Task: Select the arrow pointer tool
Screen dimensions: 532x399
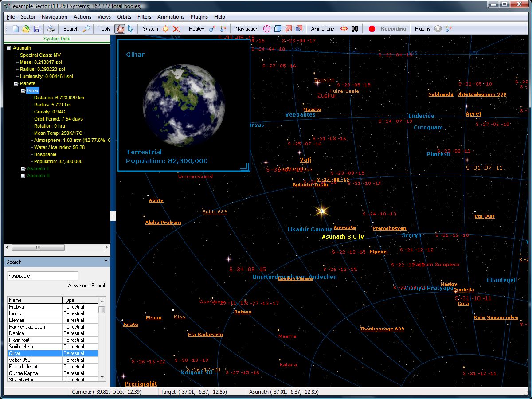Action: tap(130, 29)
